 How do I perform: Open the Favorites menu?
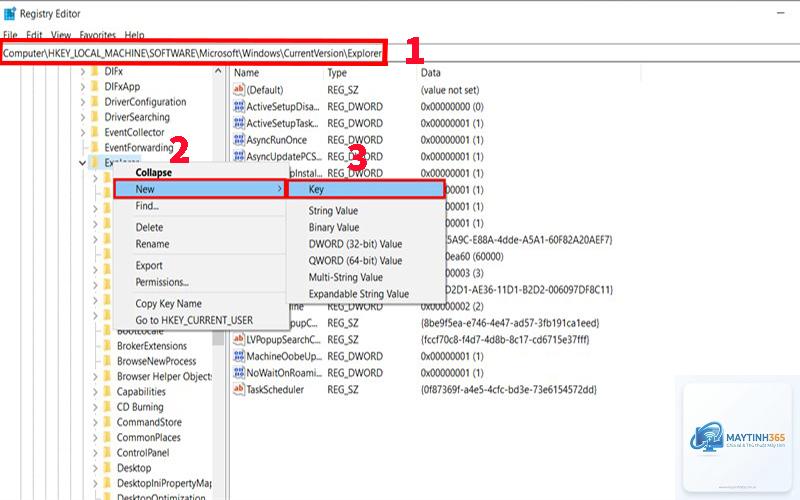click(x=97, y=35)
